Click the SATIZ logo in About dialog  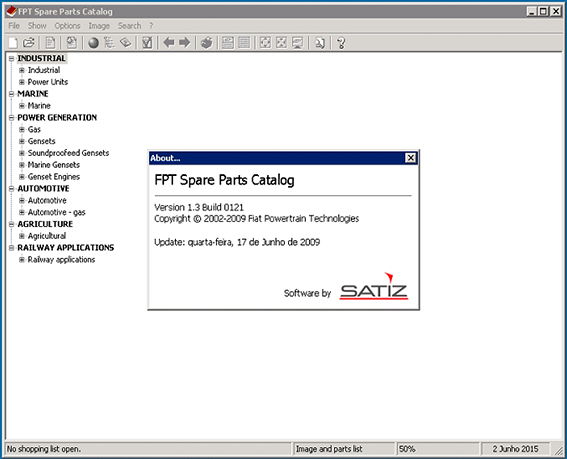tap(374, 287)
